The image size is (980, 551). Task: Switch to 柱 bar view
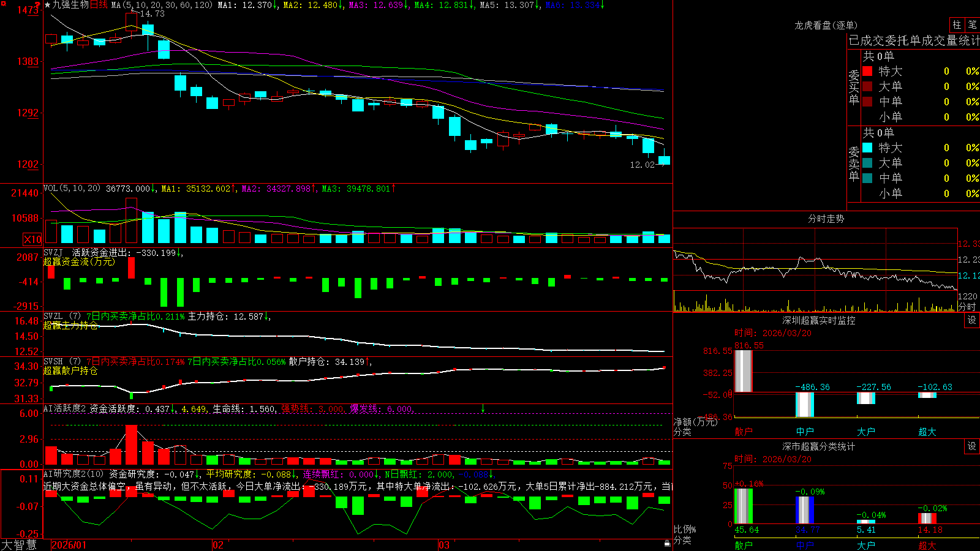click(x=957, y=24)
